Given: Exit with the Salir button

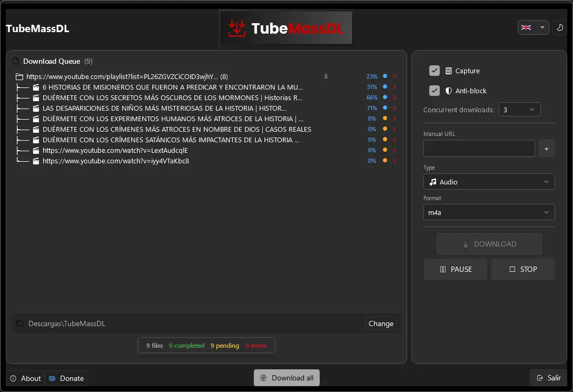Looking at the screenshot, I should click(x=549, y=378).
